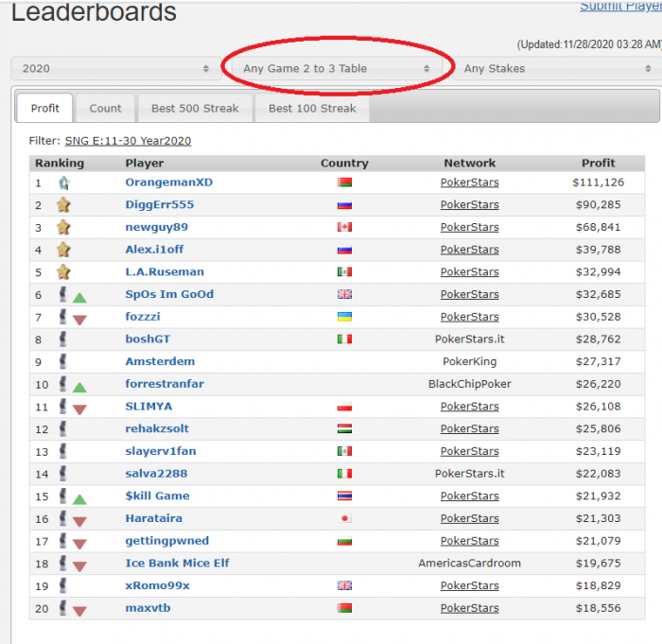Click the red down arrow beside Ice Bank Mice Elf
This screenshot has width=662, height=644.
(x=79, y=566)
